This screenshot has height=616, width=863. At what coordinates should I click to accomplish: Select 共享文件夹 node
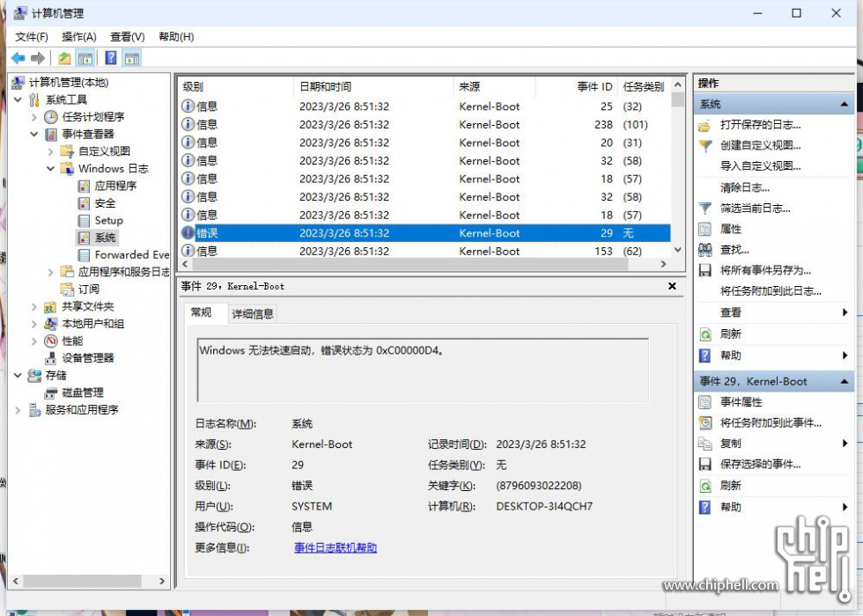point(87,306)
